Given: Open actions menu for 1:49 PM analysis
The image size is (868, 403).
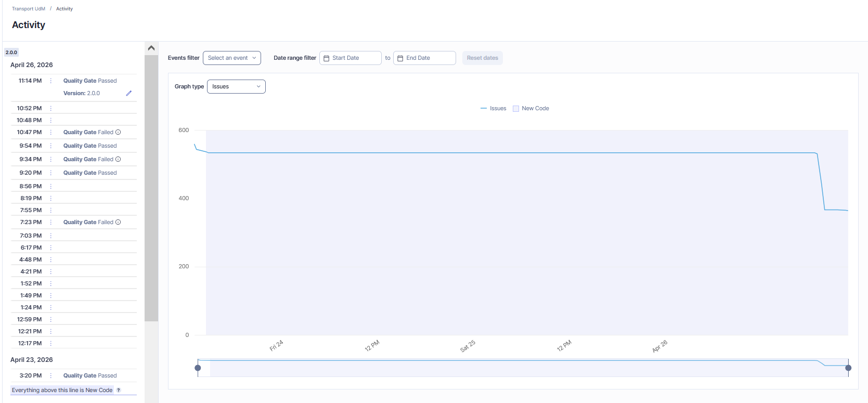Looking at the screenshot, I should tap(50, 295).
